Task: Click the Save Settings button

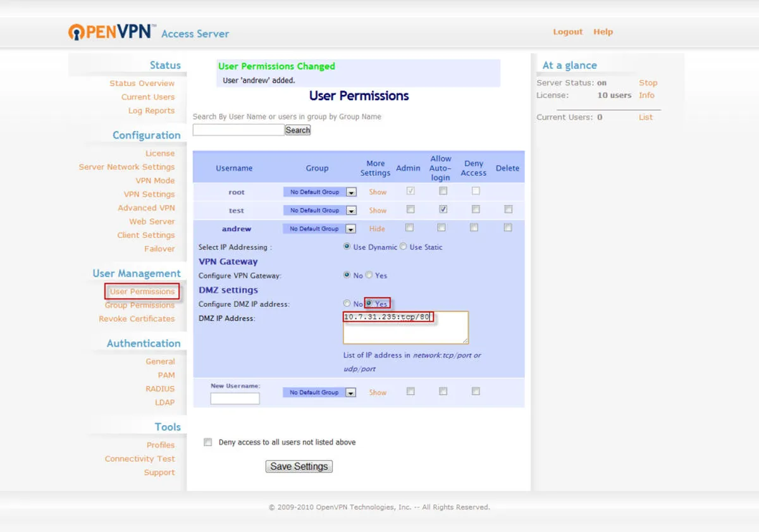Action: (x=299, y=466)
